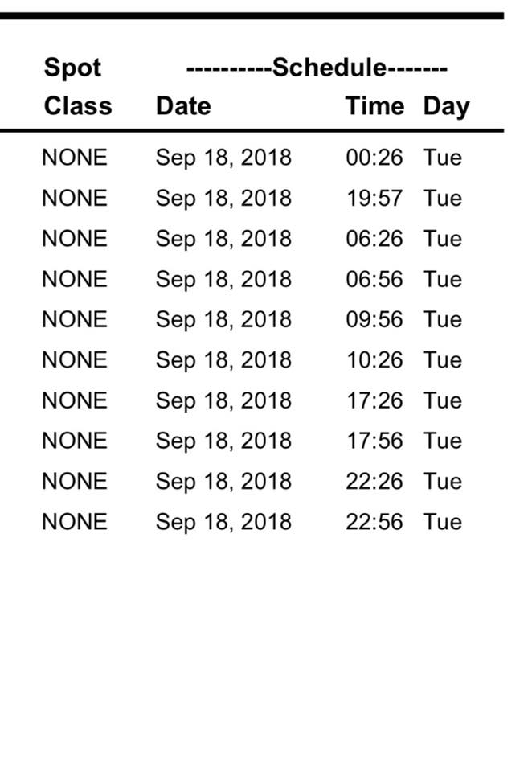Select the Time column header

click(374, 106)
